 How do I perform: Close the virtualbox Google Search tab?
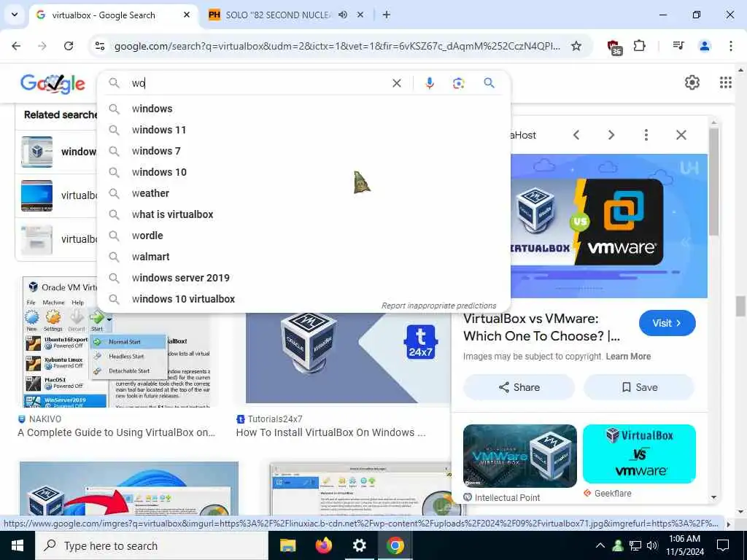[187, 15]
